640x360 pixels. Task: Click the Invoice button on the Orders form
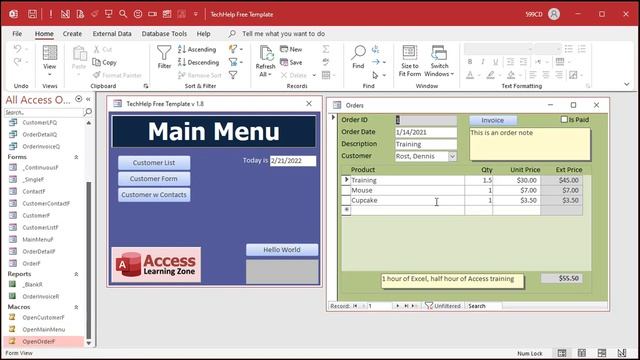tap(493, 120)
